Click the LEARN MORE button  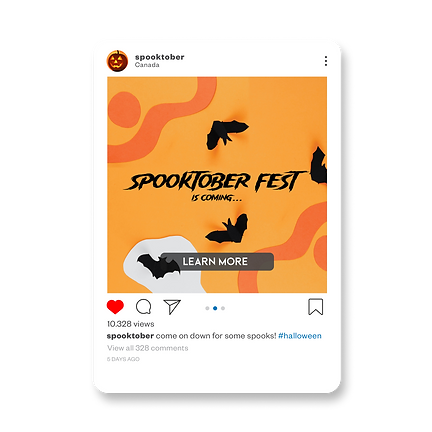tap(217, 262)
